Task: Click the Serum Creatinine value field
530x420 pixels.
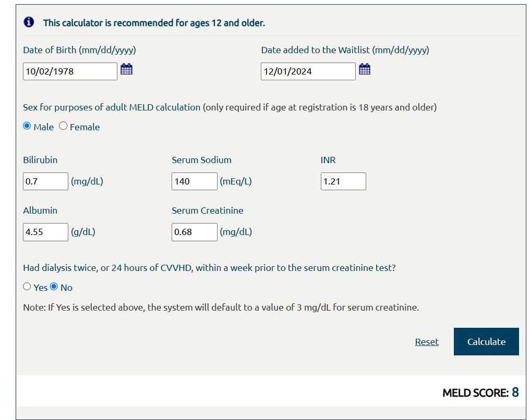Action: click(x=194, y=232)
